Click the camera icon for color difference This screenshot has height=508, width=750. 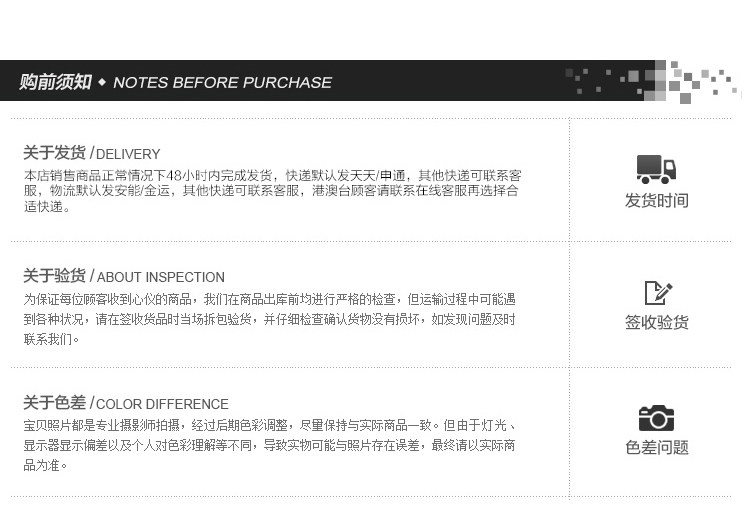pos(656,417)
